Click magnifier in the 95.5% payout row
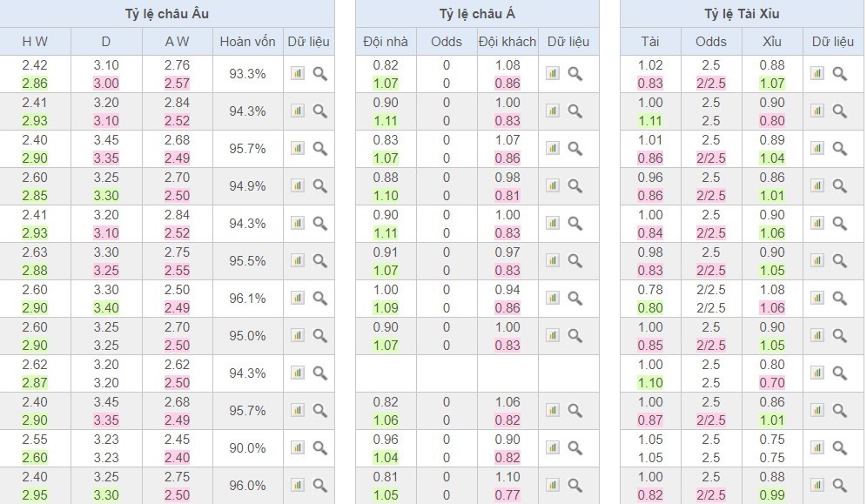Image resolution: width=867 pixels, height=504 pixels. [x=319, y=261]
